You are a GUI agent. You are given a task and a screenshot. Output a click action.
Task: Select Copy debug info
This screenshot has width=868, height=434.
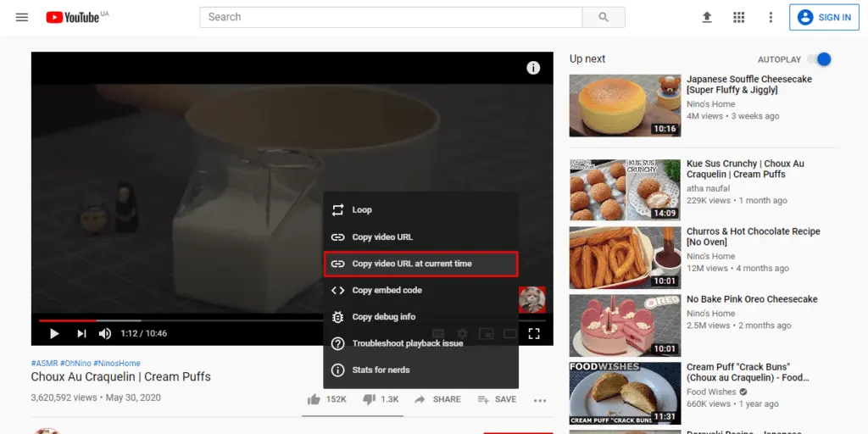coord(420,317)
